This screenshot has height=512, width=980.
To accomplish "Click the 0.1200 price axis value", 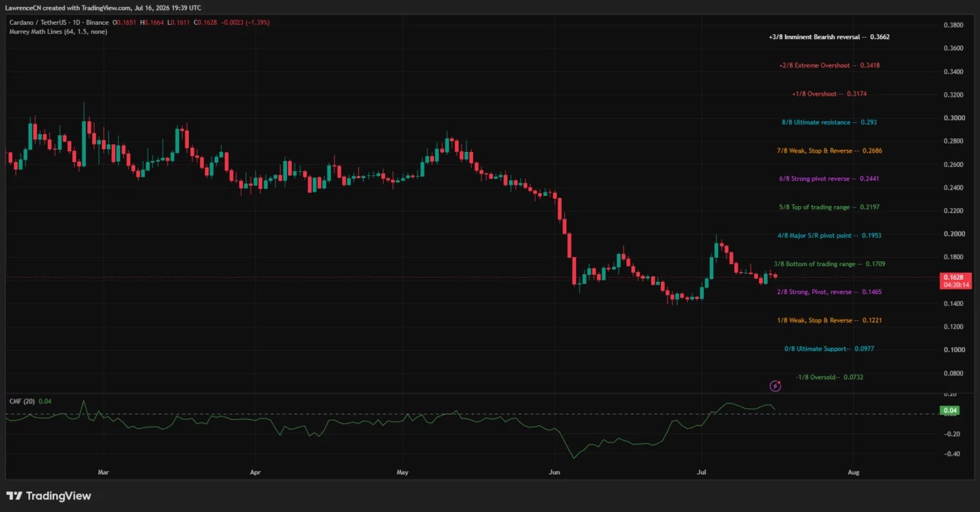I will 952,327.
